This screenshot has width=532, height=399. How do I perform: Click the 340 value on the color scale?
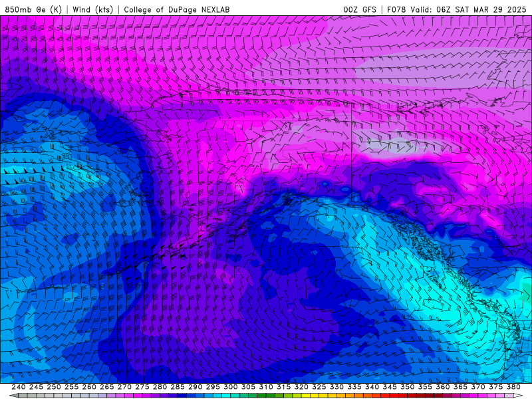[372, 387]
